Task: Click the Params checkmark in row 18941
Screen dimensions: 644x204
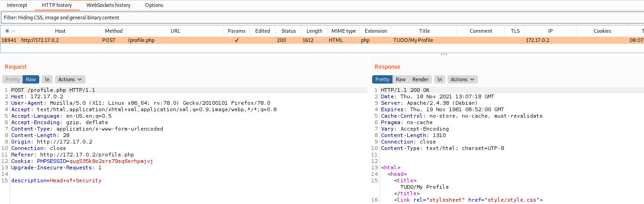Action: [237, 40]
